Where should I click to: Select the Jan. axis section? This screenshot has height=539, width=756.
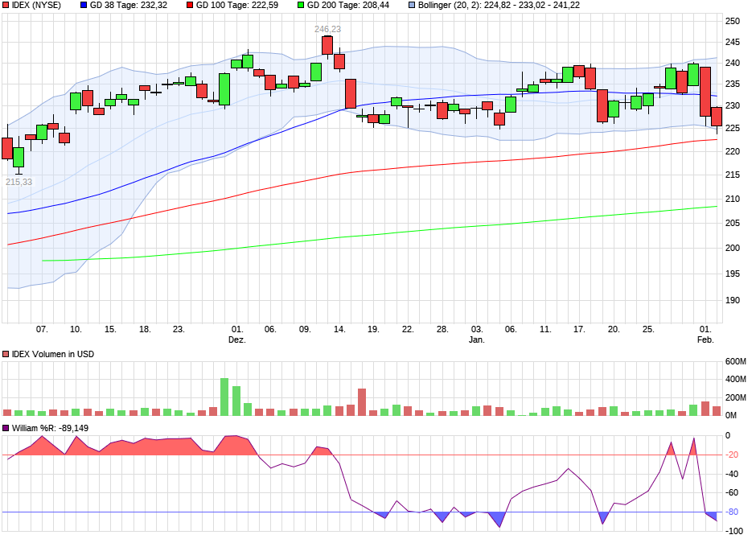[x=476, y=339]
